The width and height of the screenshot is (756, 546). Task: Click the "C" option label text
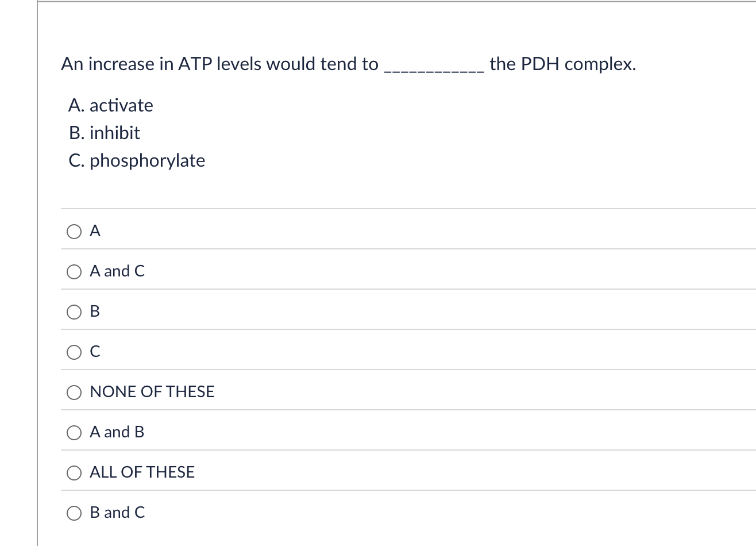tap(95, 352)
